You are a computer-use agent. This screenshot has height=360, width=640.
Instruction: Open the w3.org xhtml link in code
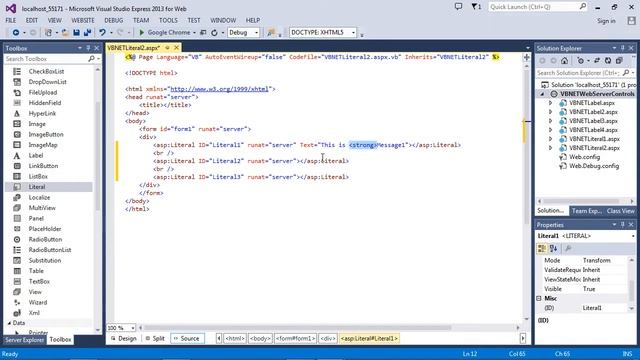pyautogui.click(x=219, y=89)
